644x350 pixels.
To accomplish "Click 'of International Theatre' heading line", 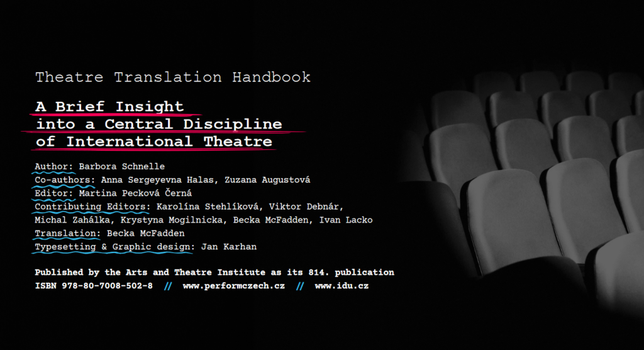I will [154, 142].
